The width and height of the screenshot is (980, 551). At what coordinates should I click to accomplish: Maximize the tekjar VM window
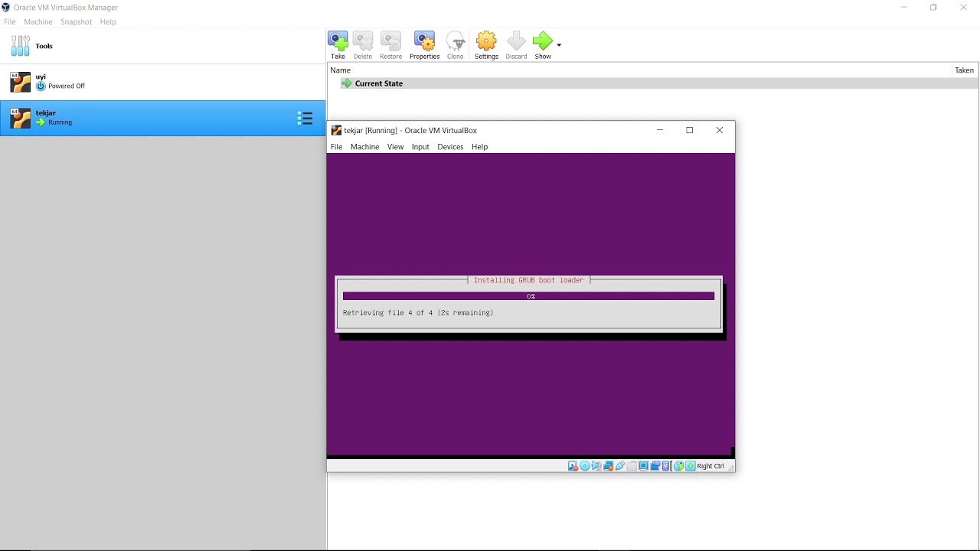click(690, 130)
